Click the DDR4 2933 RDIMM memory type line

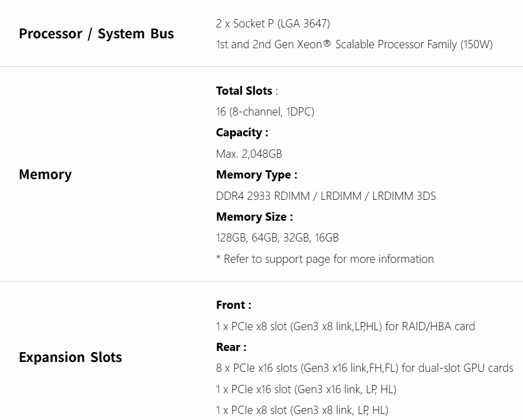326,196
